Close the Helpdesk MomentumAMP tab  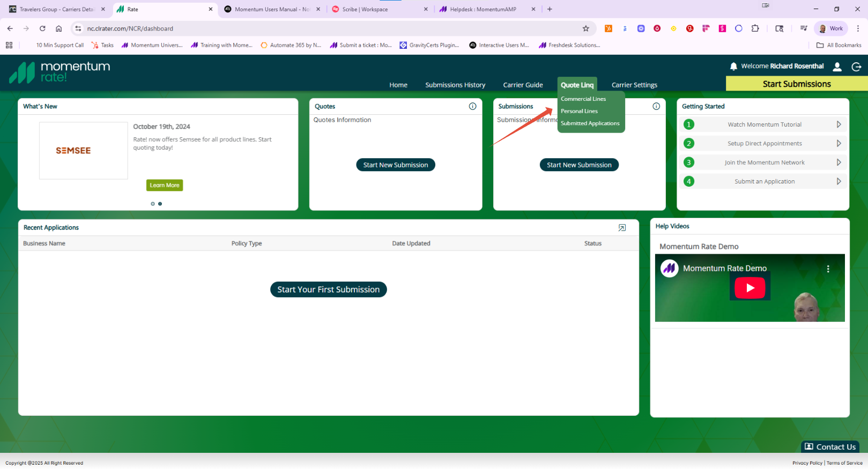pyautogui.click(x=533, y=9)
